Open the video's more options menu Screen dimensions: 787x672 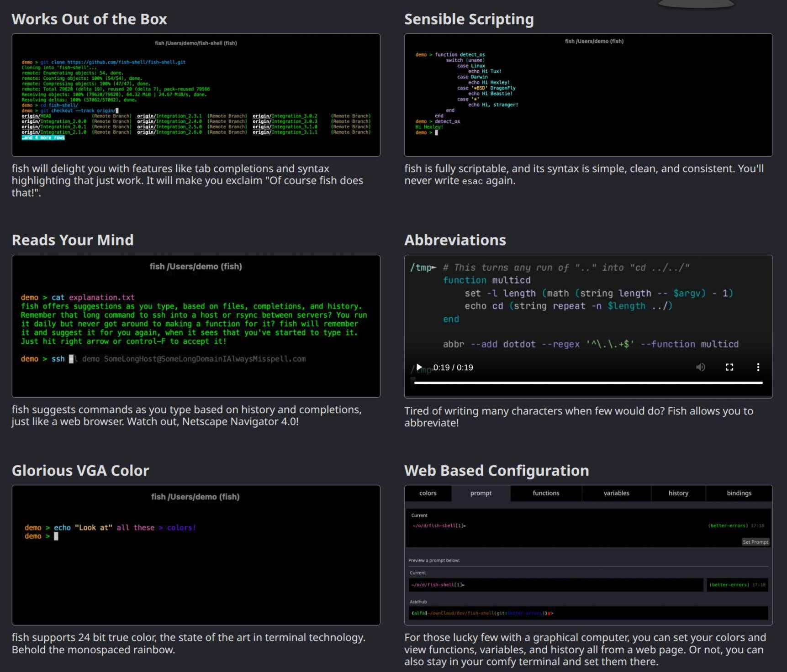(x=758, y=367)
